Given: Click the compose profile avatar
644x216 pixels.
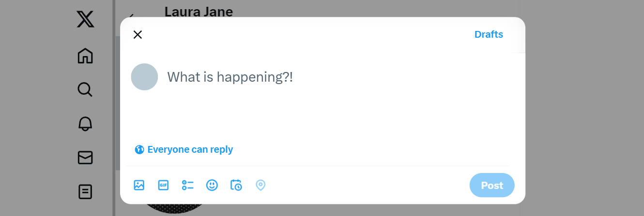Looking at the screenshot, I should (x=144, y=77).
